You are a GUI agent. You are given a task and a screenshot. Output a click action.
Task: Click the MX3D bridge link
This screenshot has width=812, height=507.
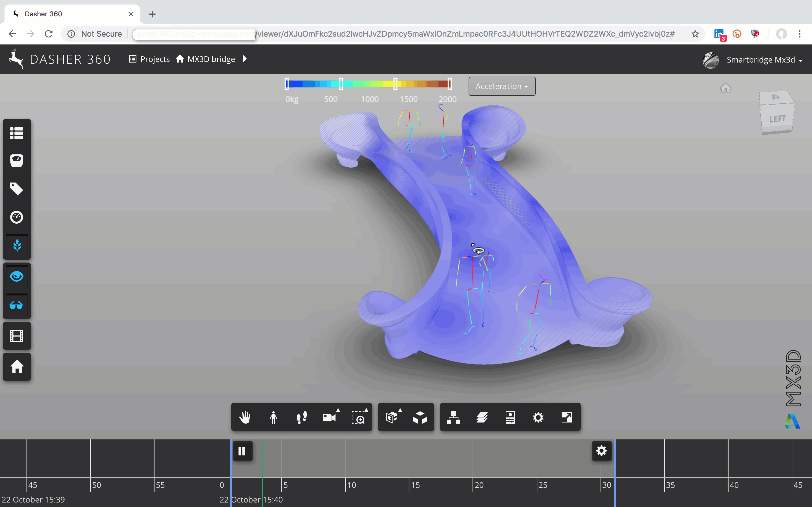pos(211,59)
